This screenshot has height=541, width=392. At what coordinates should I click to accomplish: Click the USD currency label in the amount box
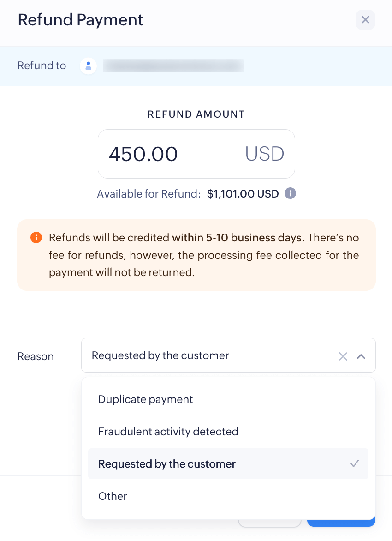coord(264,154)
